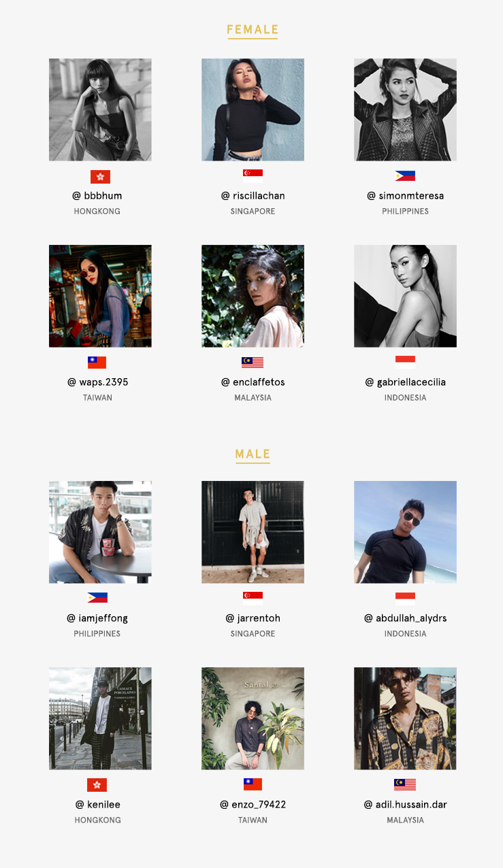The width and height of the screenshot is (503, 868).
Task: Click the Philippines flag above simonmteresa
Action: tap(405, 176)
